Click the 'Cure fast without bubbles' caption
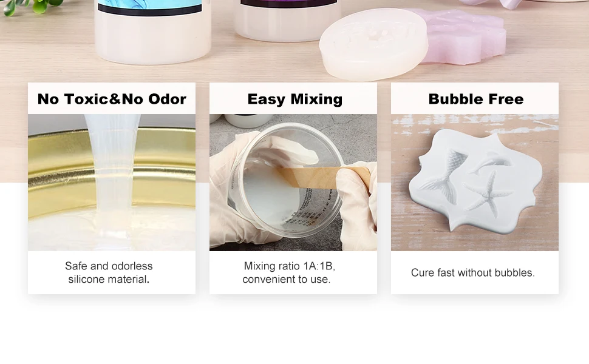 pos(472,272)
